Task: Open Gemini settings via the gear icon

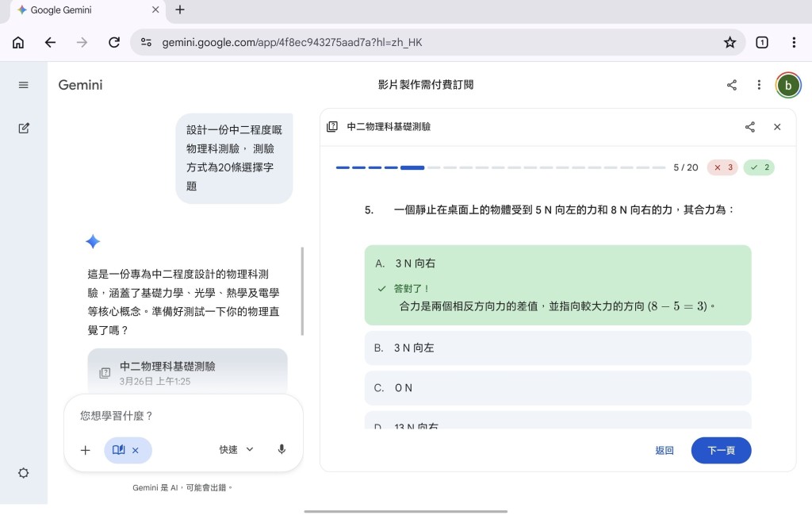Action: [24, 473]
